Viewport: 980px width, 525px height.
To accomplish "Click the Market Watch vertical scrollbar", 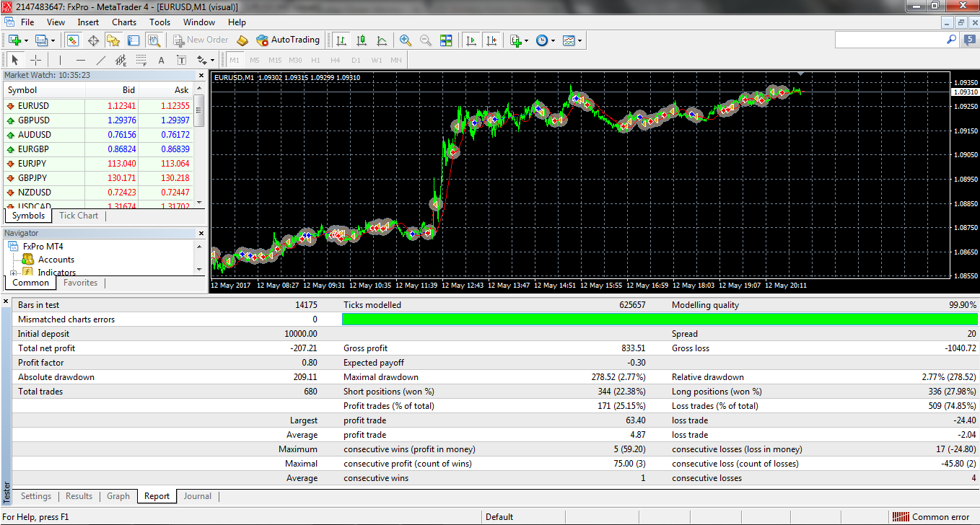I will click(199, 146).
